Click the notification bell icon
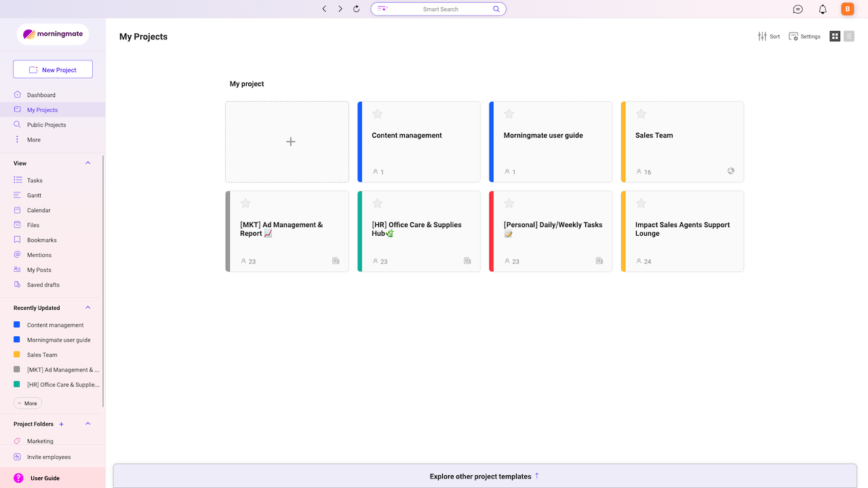868x488 pixels. pos(823,9)
